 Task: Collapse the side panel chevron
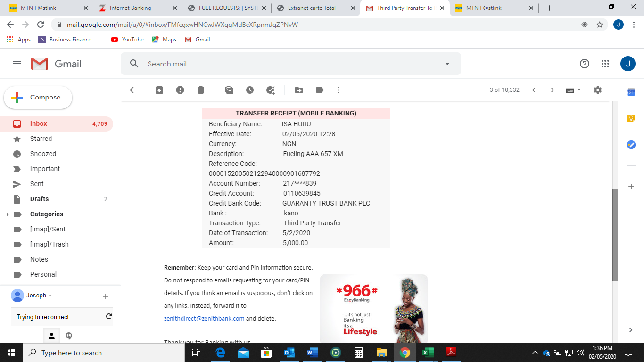tap(631, 330)
